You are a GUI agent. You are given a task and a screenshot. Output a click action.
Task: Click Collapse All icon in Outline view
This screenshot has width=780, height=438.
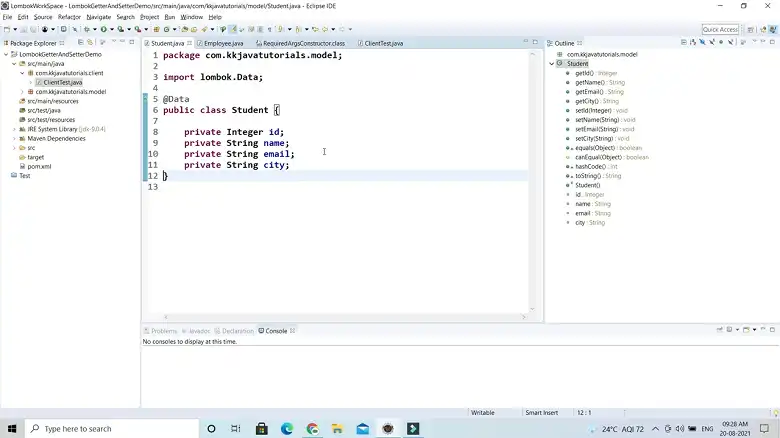pos(683,42)
